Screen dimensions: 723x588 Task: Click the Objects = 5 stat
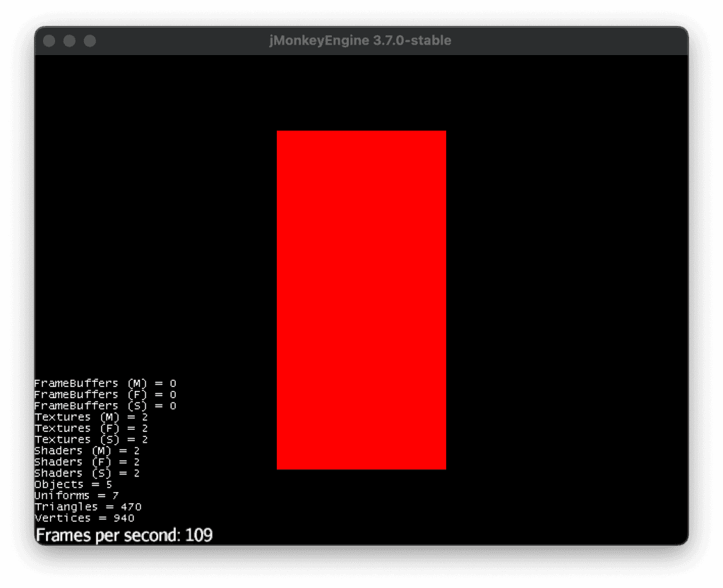[73, 485]
